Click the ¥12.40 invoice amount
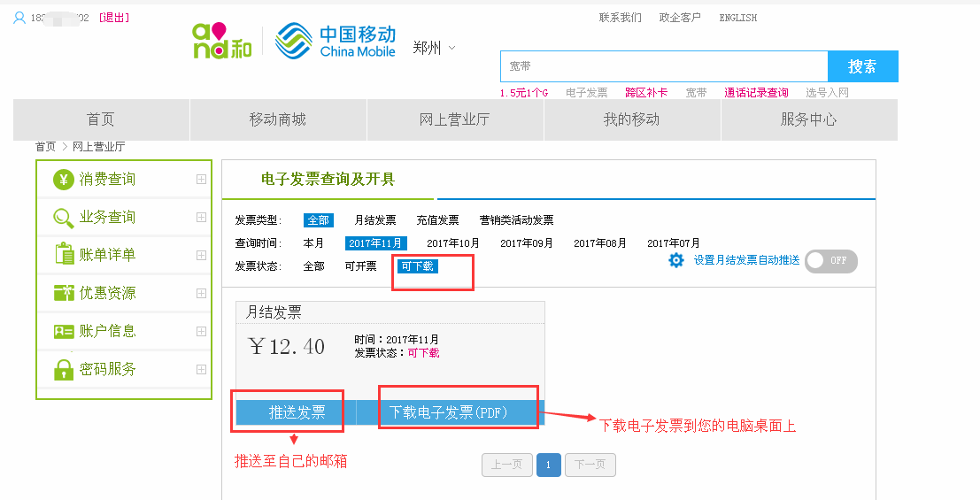The width and height of the screenshot is (980, 500). [286, 346]
